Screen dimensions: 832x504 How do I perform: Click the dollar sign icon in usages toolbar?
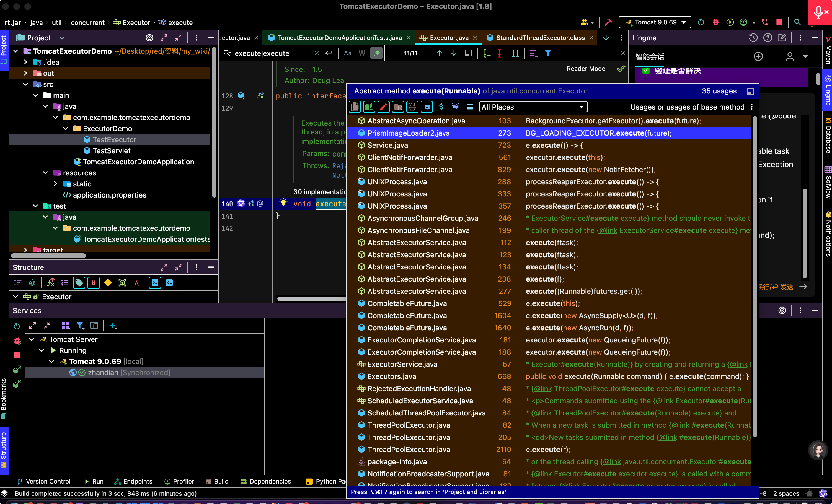click(441, 107)
